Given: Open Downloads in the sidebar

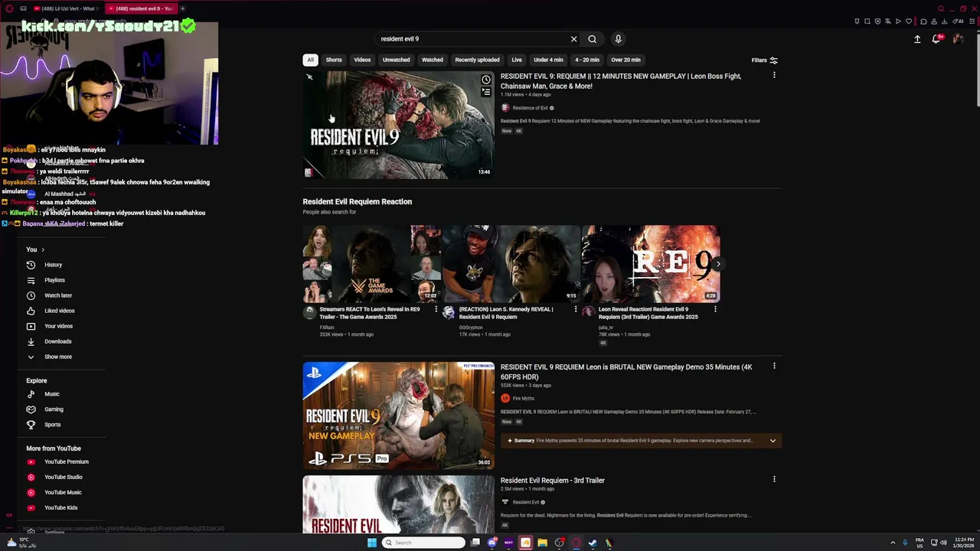Looking at the screenshot, I should click(x=57, y=341).
